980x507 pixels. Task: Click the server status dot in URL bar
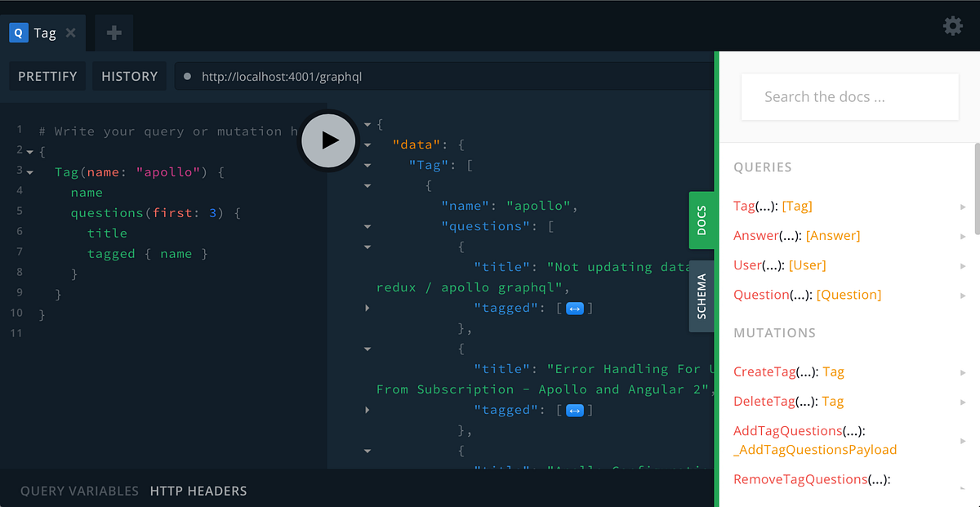tap(187, 76)
